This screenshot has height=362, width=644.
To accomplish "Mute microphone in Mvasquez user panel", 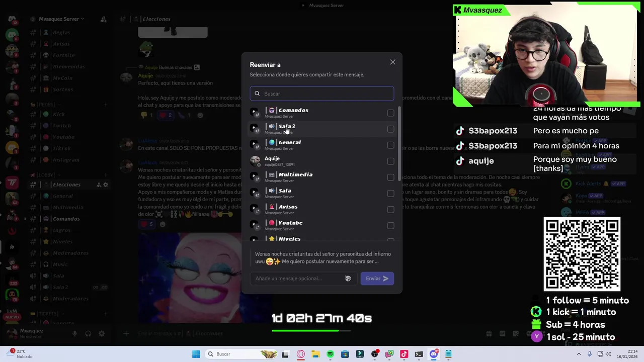I will pos(74,333).
